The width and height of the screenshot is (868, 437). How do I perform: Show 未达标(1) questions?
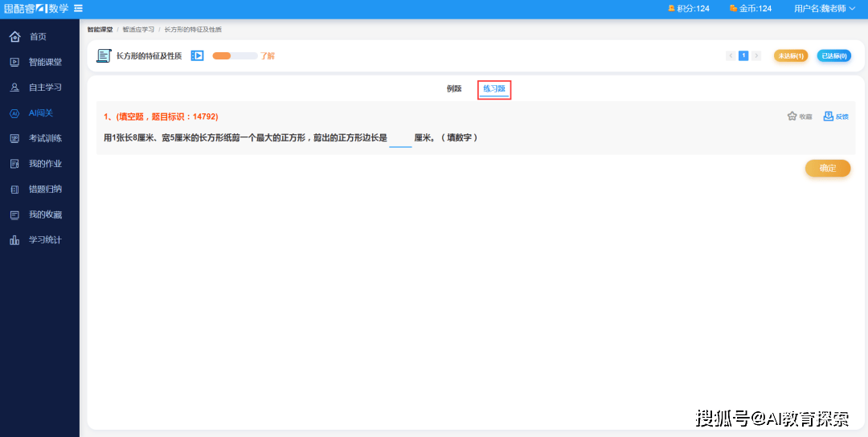tap(791, 56)
